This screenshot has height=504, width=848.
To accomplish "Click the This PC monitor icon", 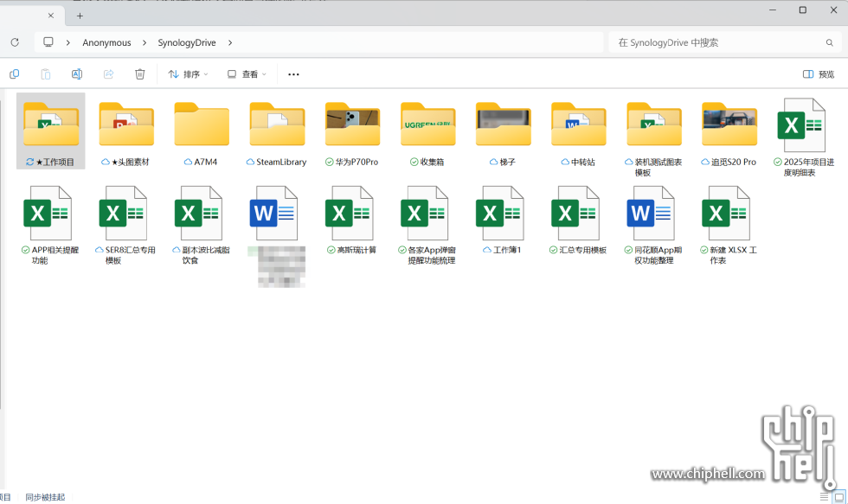I will (x=48, y=42).
